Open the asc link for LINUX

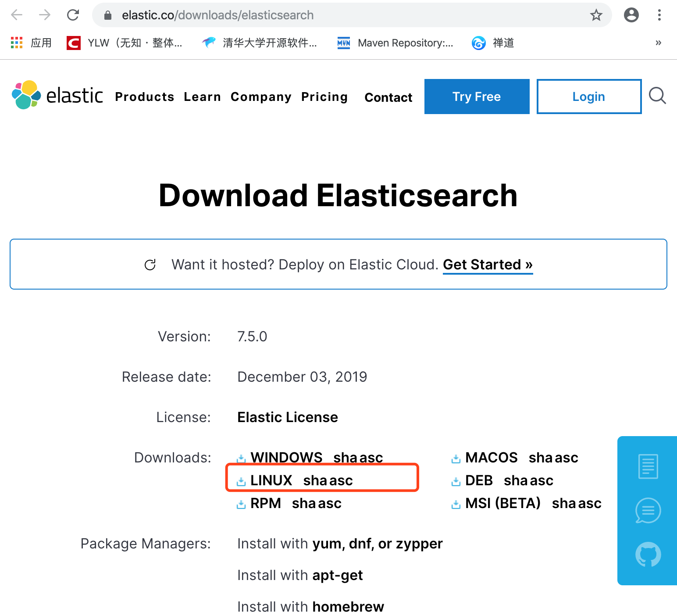pyautogui.click(x=341, y=480)
